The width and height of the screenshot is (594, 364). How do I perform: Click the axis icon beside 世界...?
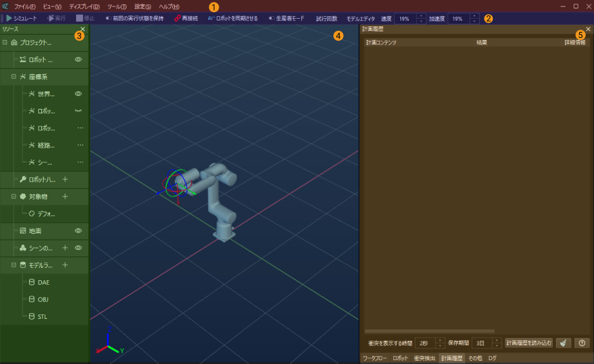32,94
